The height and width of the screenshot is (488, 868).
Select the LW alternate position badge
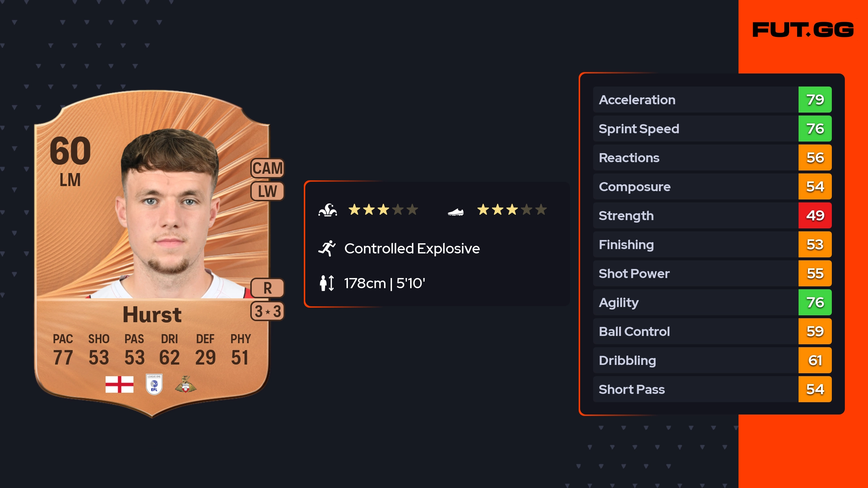click(x=267, y=191)
